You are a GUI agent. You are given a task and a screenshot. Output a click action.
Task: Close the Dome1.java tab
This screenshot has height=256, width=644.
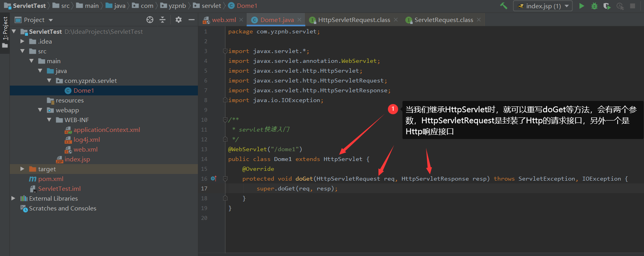299,20
